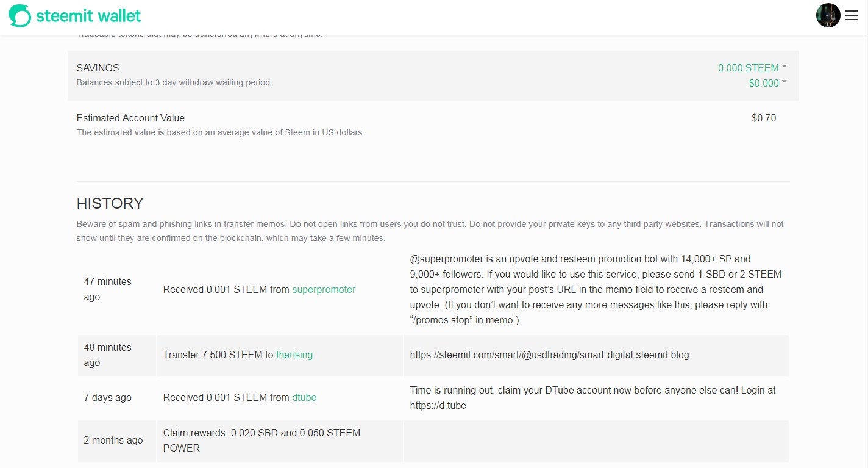The height and width of the screenshot is (468, 868).
Task: Select the superpromoter promotion bot memo
Action: click(x=596, y=289)
